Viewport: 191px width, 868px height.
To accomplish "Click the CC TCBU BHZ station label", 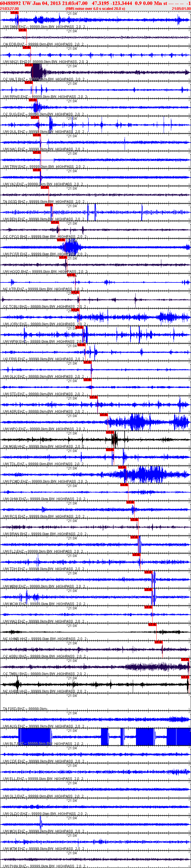I will click(15, 307).
